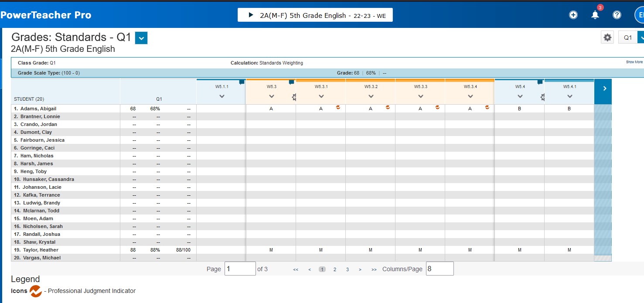644x303 pixels.
Task: Open the notifications bell icon
Action: coord(595,15)
